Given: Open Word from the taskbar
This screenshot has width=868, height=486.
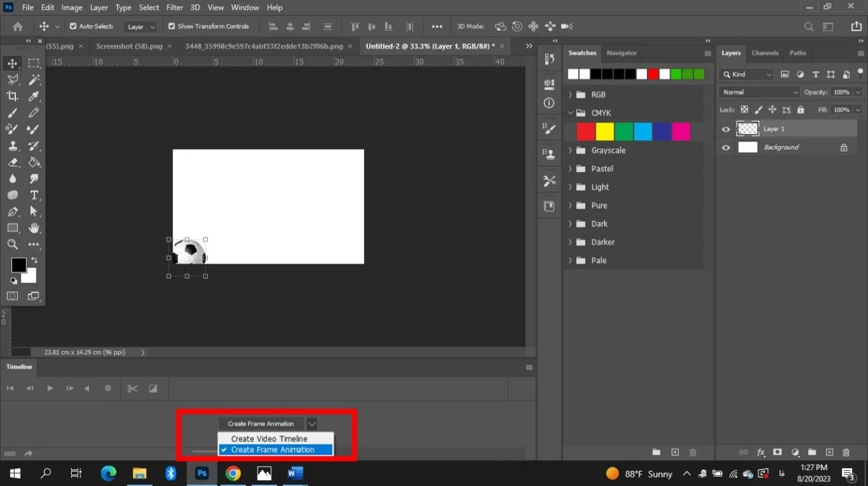Looking at the screenshot, I should pyautogui.click(x=296, y=473).
